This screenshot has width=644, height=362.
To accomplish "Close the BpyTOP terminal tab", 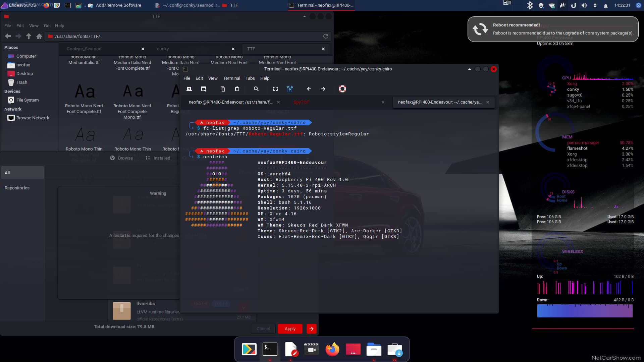I will click(383, 102).
